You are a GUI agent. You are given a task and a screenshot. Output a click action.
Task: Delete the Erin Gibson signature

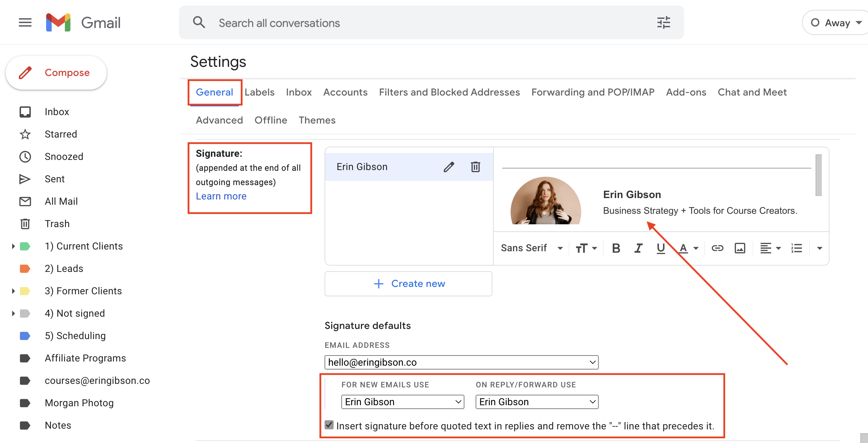pyautogui.click(x=475, y=167)
